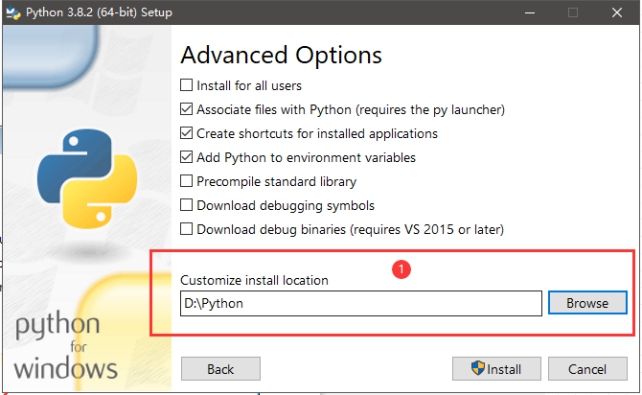Click the install location path field

tap(361, 303)
